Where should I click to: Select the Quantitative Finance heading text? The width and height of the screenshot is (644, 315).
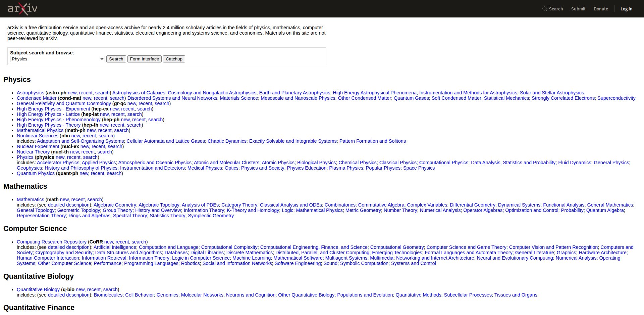[39, 308]
